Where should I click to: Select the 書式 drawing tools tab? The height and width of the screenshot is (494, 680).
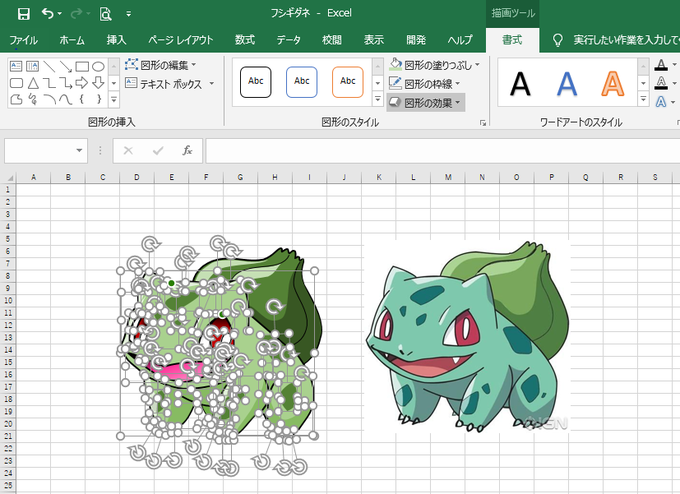click(512, 40)
